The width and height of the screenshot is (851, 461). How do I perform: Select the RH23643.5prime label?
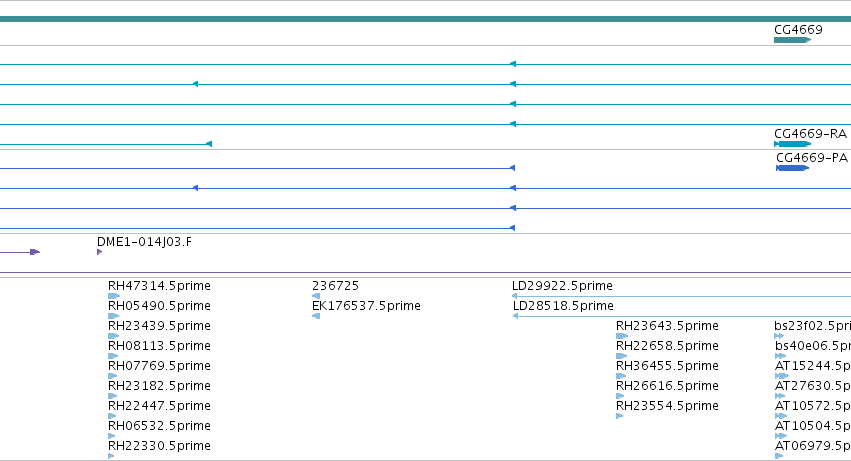point(667,326)
